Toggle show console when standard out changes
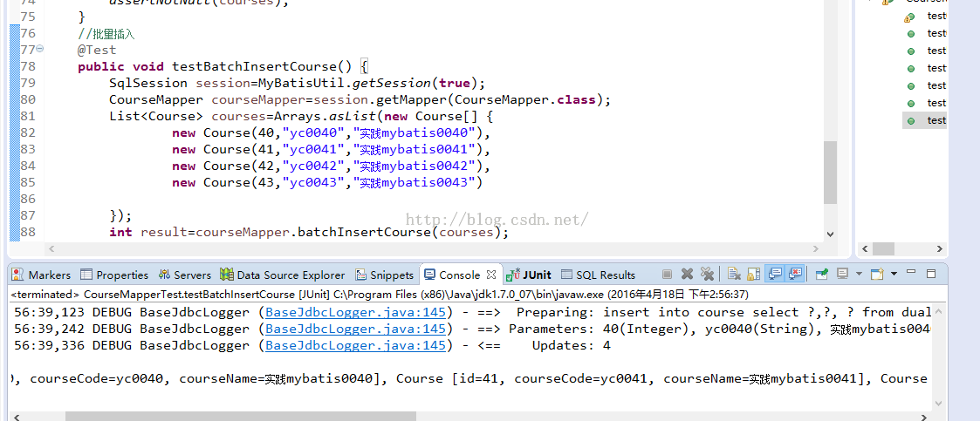Viewport: 980px width, 421px height. point(776,274)
